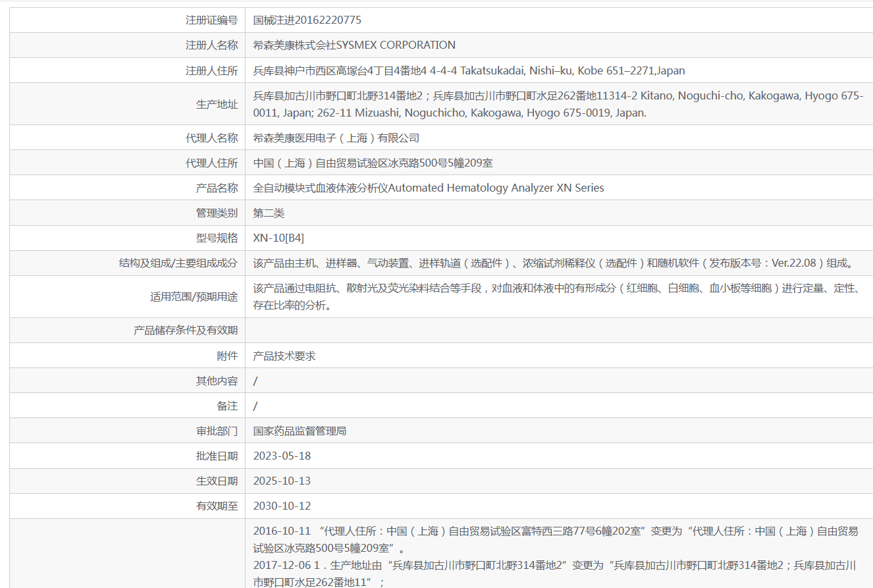The width and height of the screenshot is (873, 588).
Task: Select the effective date 2025-10-13
Action: pyautogui.click(x=282, y=481)
